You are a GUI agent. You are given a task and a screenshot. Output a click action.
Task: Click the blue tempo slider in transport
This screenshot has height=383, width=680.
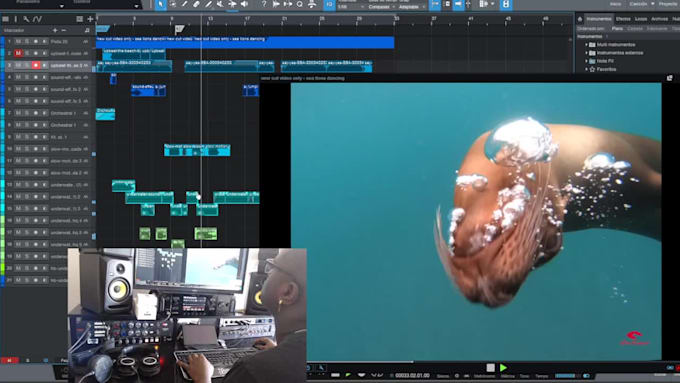tap(566, 376)
